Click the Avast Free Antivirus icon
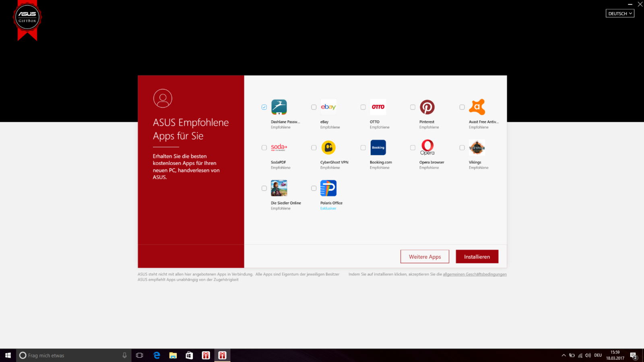Viewport: 644px width, 362px height. [477, 107]
